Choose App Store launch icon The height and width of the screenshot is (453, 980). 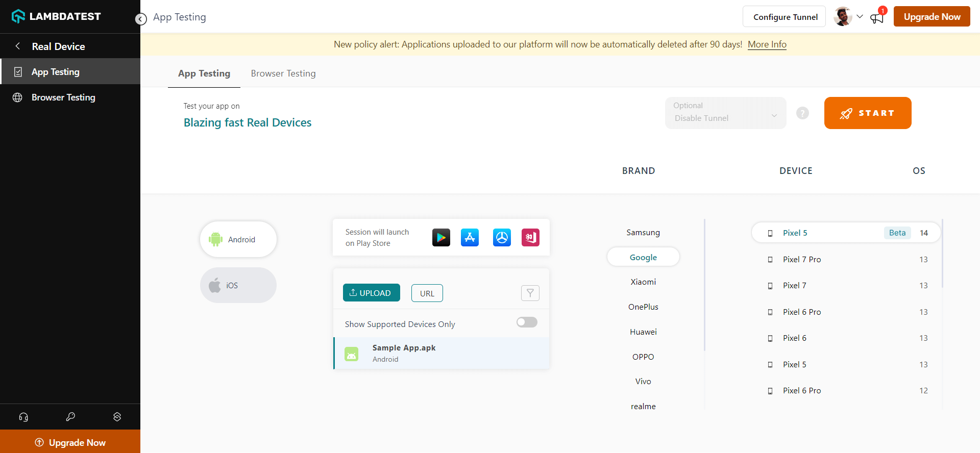pyautogui.click(x=470, y=237)
